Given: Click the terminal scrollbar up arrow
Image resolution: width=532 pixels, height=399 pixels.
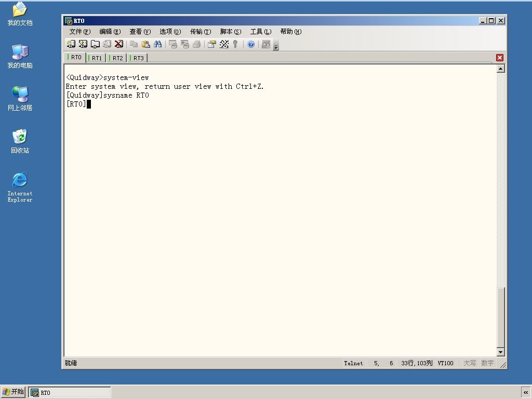Looking at the screenshot, I should pos(500,69).
